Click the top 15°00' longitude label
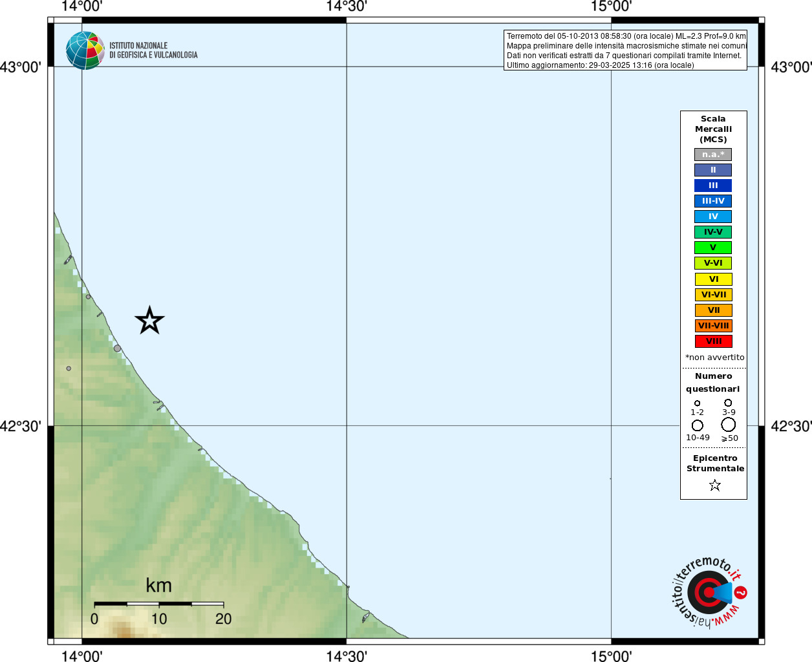Image resolution: width=812 pixels, height=662 pixels. click(x=611, y=7)
